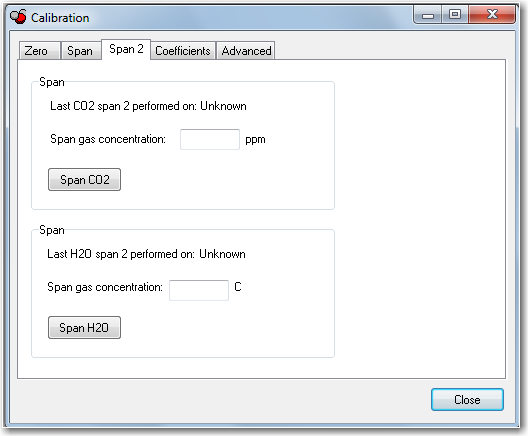Click the C unit label beside H2O field
The image size is (528, 436).
[238, 287]
